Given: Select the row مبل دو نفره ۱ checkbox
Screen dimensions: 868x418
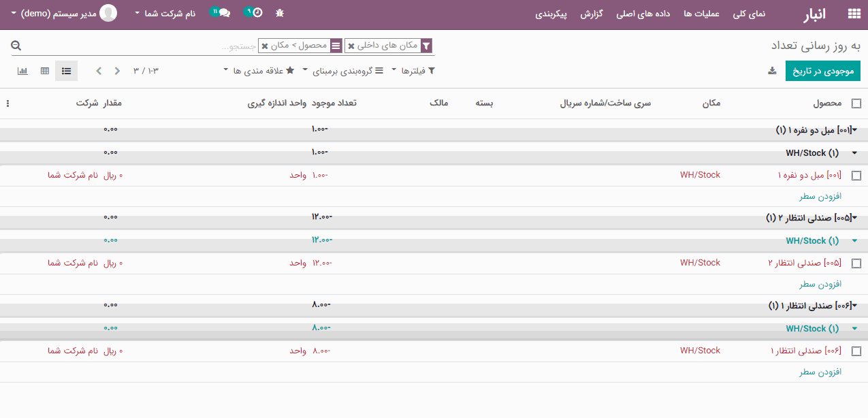Looking at the screenshot, I should tap(856, 176).
